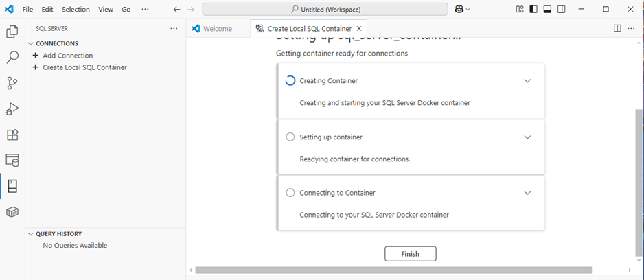The height and width of the screenshot is (280, 644).
Task: Click the Untitled (Workspace) command center
Action: point(325,10)
